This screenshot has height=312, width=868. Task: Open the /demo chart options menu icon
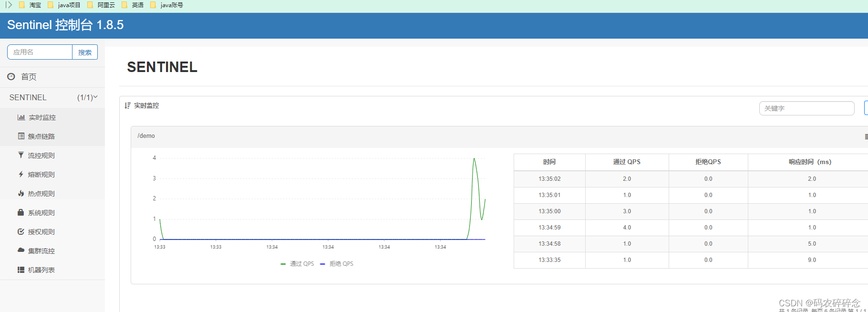(866, 136)
